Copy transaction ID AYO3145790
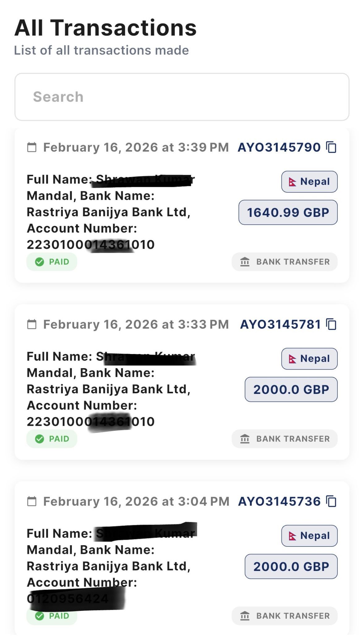Image resolution: width=364 pixels, height=639 pixels. pyautogui.click(x=331, y=147)
